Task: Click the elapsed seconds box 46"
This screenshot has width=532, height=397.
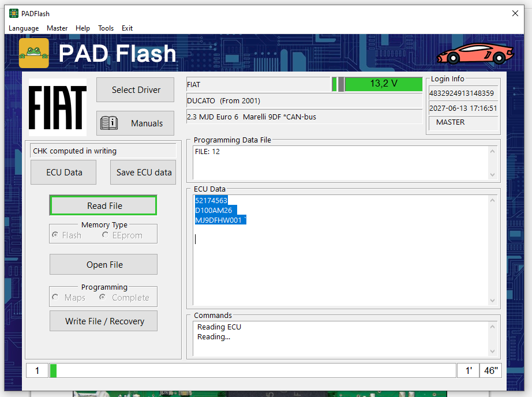Action: tap(490, 370)
